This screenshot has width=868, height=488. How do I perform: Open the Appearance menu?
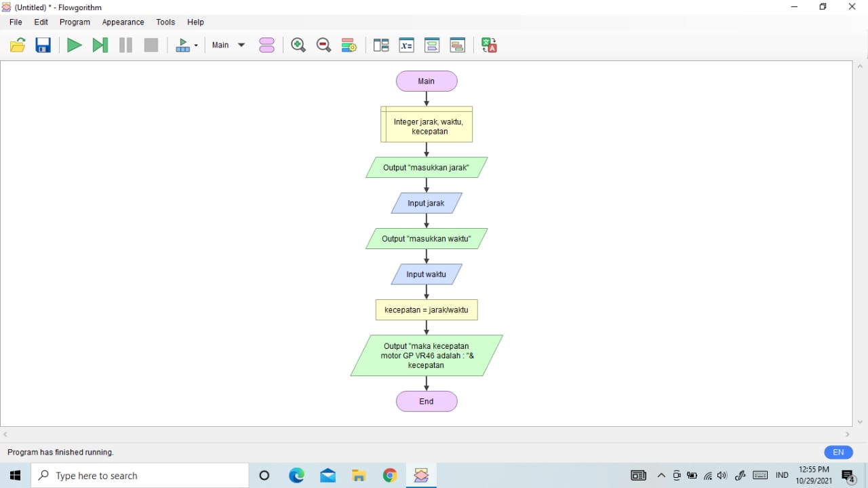coord(123,22)
